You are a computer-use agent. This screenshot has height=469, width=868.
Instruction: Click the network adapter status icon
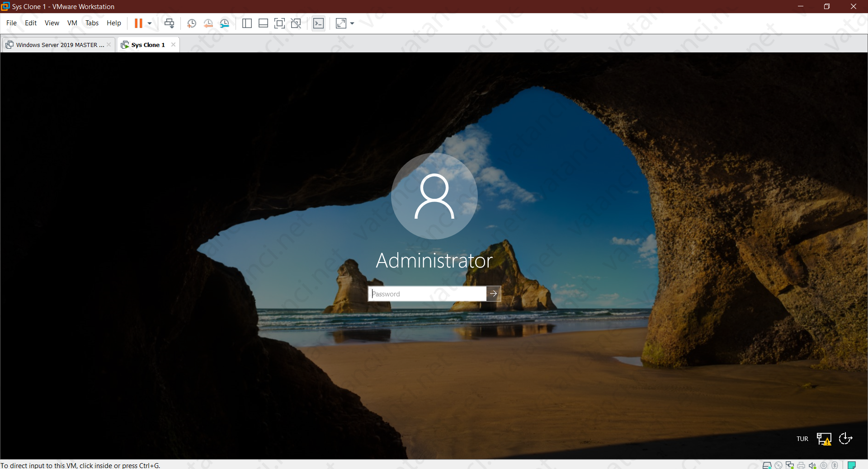point(790,465)
